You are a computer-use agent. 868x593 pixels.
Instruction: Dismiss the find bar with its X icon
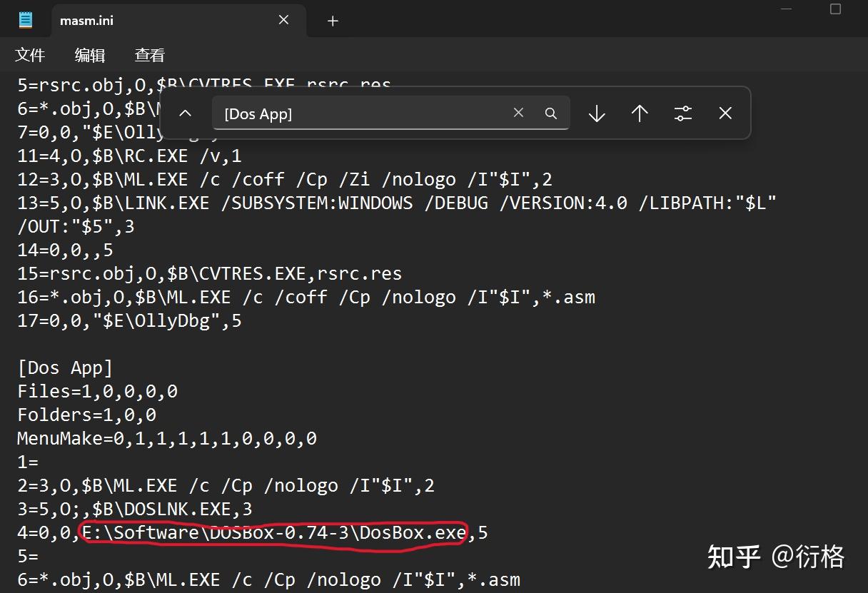click(725, 113)
